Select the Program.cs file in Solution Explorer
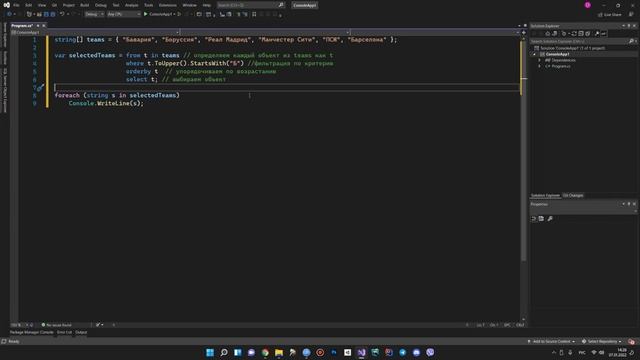Image resolution: width=640 pixels, height=360 pixels. click(562, 66)
